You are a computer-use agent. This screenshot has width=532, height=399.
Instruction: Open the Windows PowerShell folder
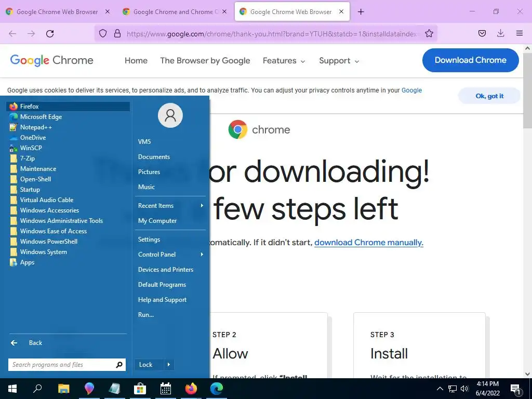(68, 242)
